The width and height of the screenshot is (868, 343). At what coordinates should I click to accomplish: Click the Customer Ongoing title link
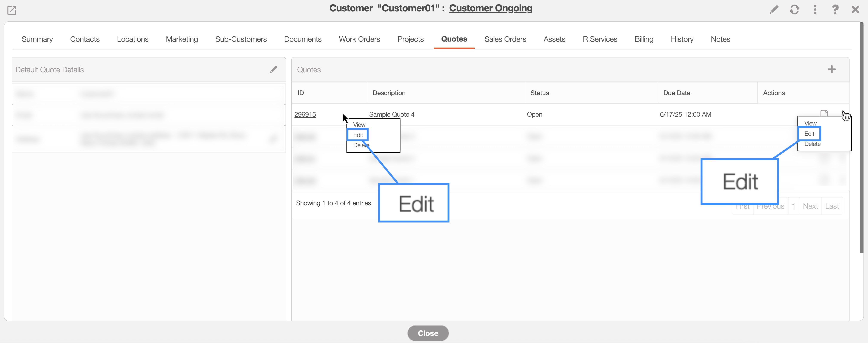(491, 8)
